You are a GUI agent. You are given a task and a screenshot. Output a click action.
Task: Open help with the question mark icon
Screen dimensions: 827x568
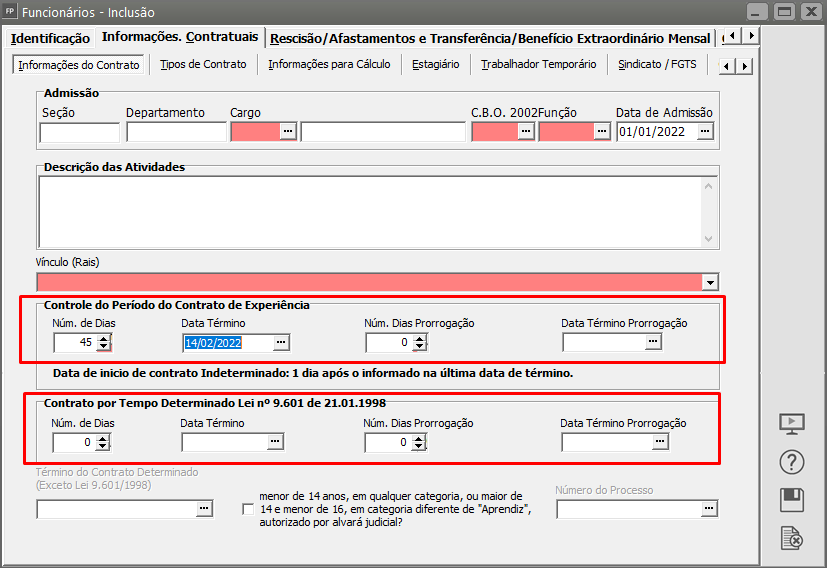(x=791, y=462)
